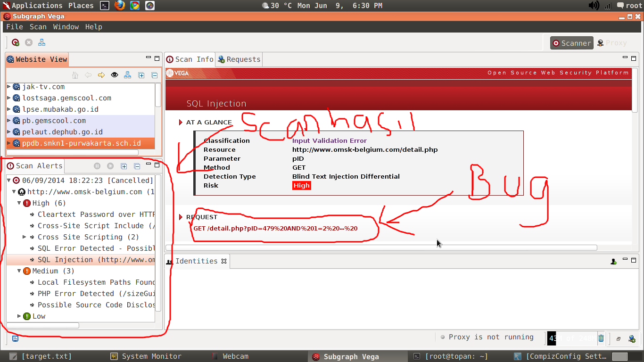Click the Scanner button
The width and height of the screenshot is (644, 362).
[x=571, y=42]
